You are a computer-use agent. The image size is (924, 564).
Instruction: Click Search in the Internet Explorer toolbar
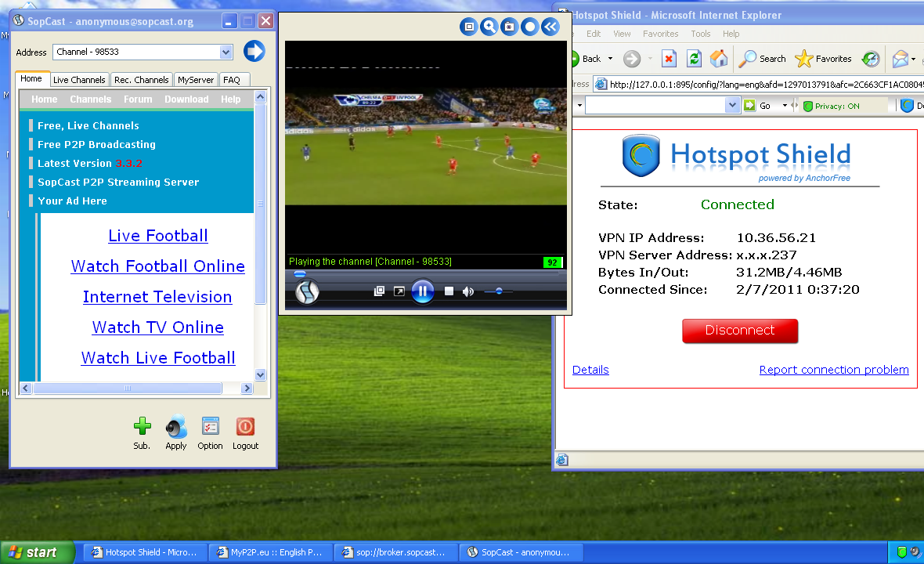point(763,58)
